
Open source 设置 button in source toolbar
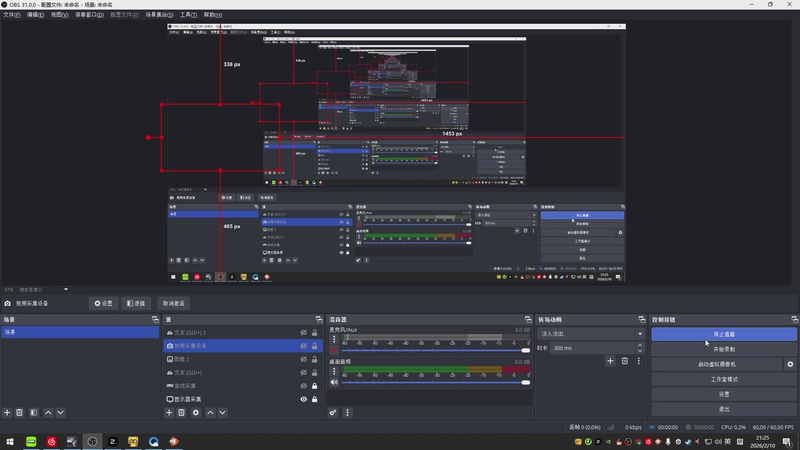tap(104, 303)
